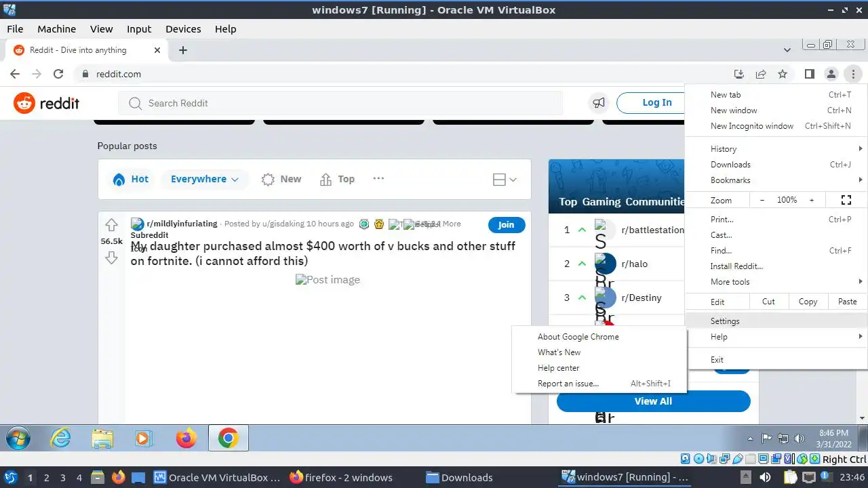Click the Log In button
Screen dimensions: 868x488
(x=656, y=102)
